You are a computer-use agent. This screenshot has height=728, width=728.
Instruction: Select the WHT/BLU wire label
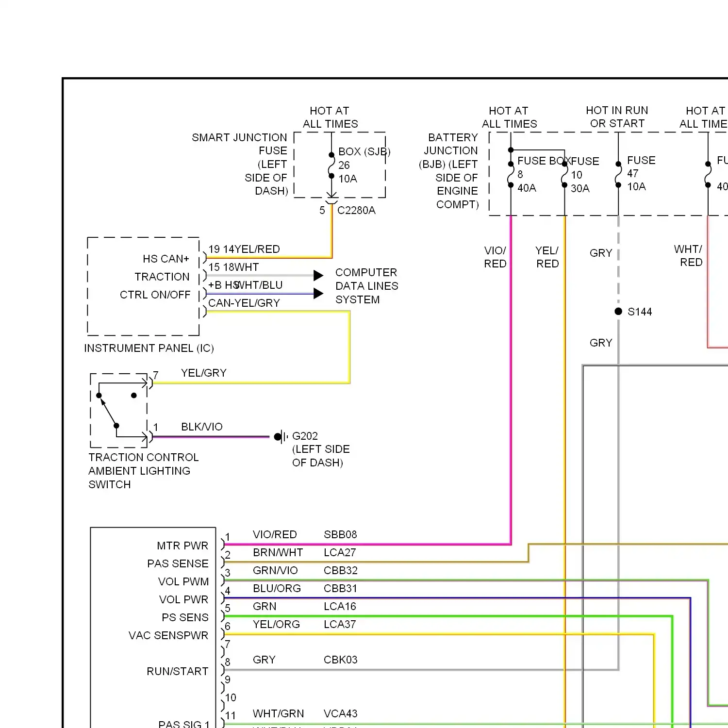(259, 285)
